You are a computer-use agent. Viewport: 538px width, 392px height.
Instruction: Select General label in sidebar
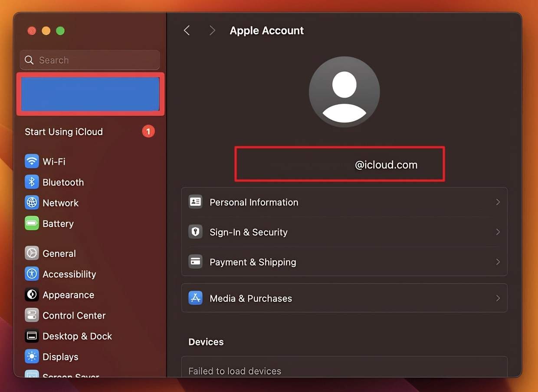point(59,253)
